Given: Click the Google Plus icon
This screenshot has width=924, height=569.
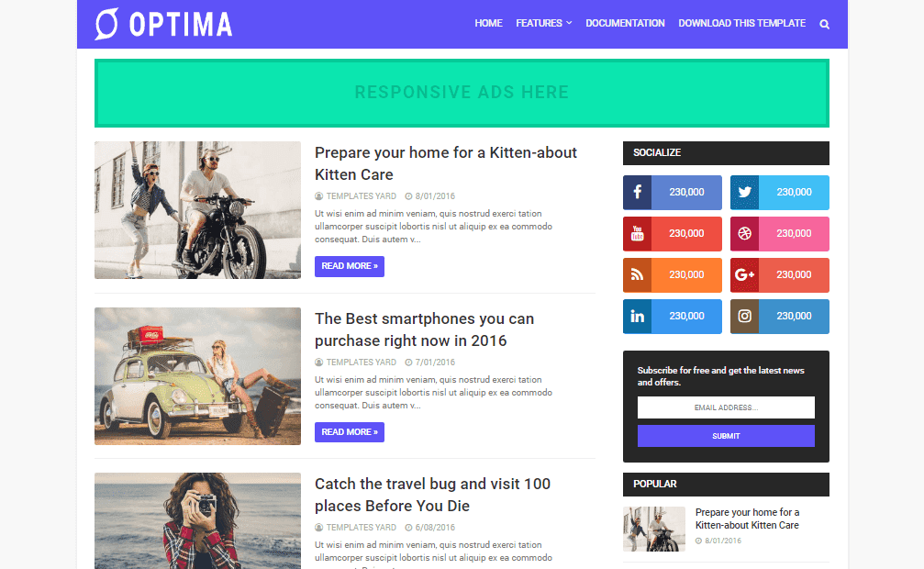Looking at the screenshot, I should pos(745,274).
